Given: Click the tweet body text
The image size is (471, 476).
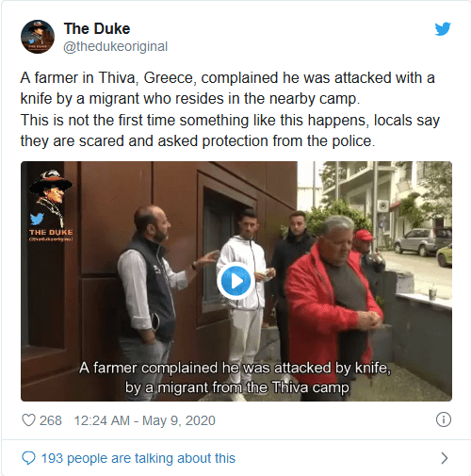Looking at the screenshot, I should click(230, 109).
